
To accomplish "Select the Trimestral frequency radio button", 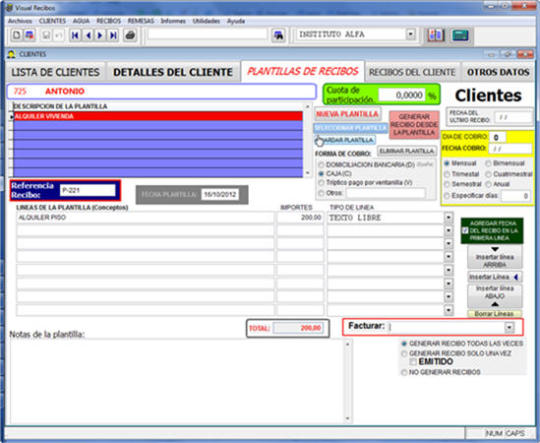I will (447, 174).
